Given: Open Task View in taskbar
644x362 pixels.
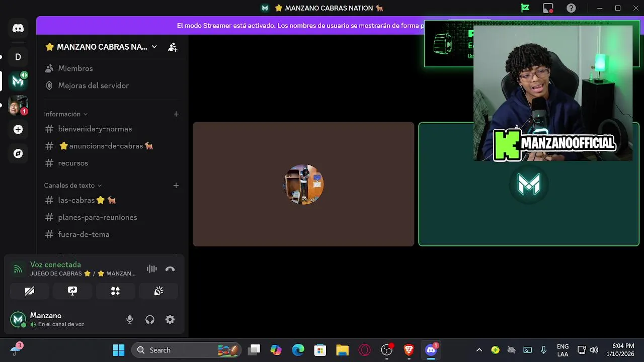Looking at the screenshot, I should coord(255,350).
